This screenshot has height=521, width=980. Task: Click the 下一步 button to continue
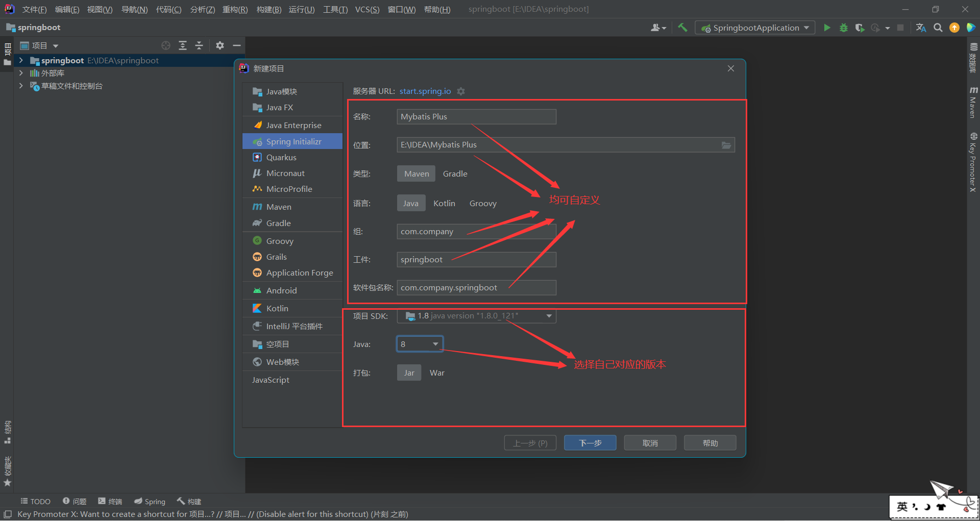pos(590,442)
